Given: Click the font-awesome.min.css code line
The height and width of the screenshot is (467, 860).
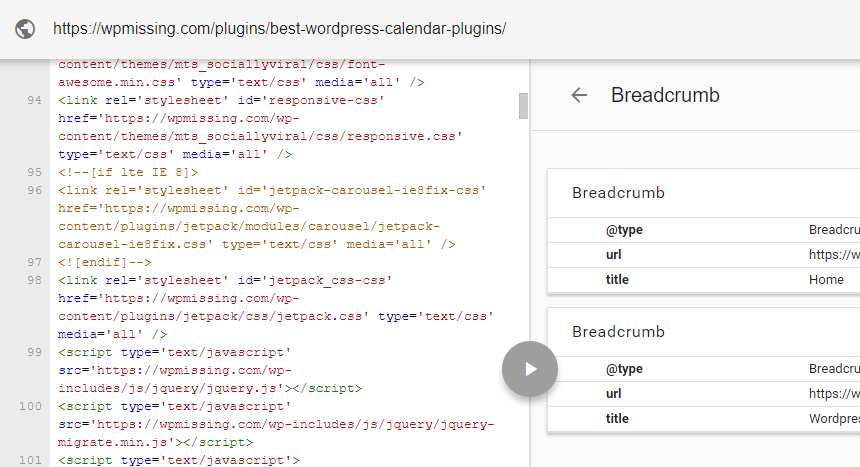Looking at the screenshot, I should [x=241, y=82].
